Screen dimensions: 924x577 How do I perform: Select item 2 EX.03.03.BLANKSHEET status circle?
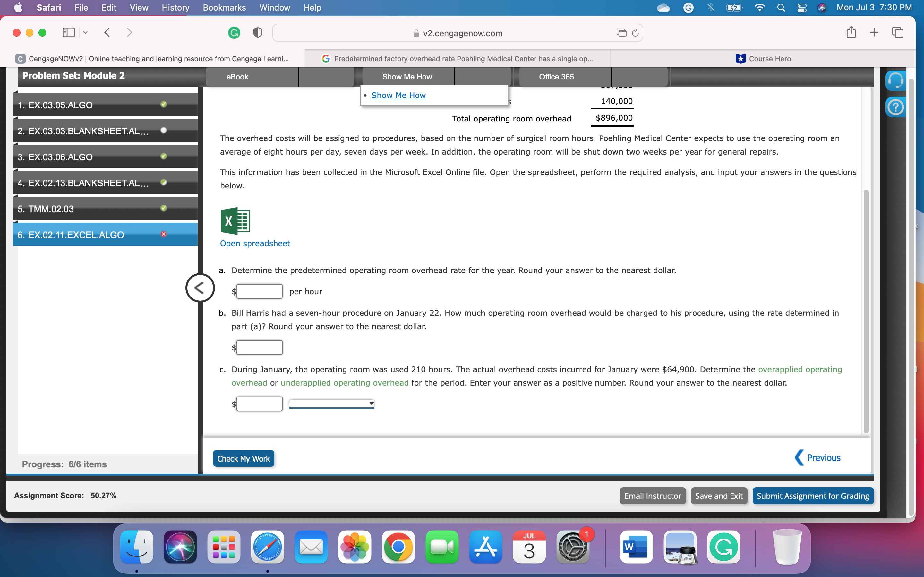click(163, 130)
